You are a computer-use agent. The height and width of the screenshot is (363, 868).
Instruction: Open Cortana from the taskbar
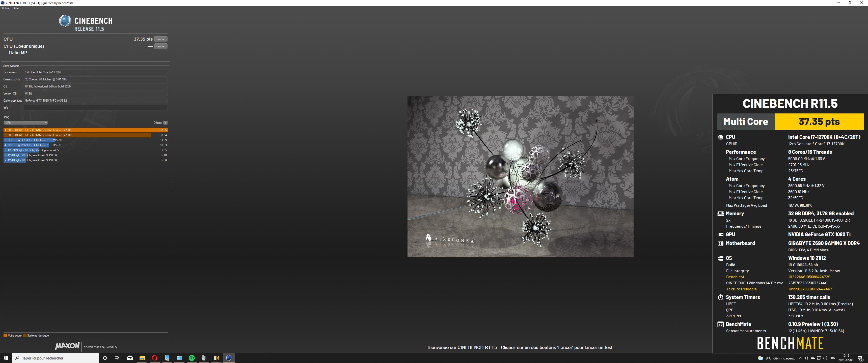pos(105,358)
